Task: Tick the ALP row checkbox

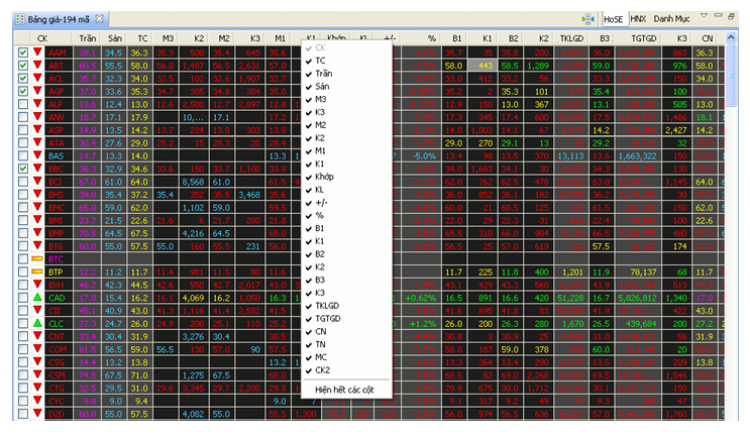Action: coord(22,104)
